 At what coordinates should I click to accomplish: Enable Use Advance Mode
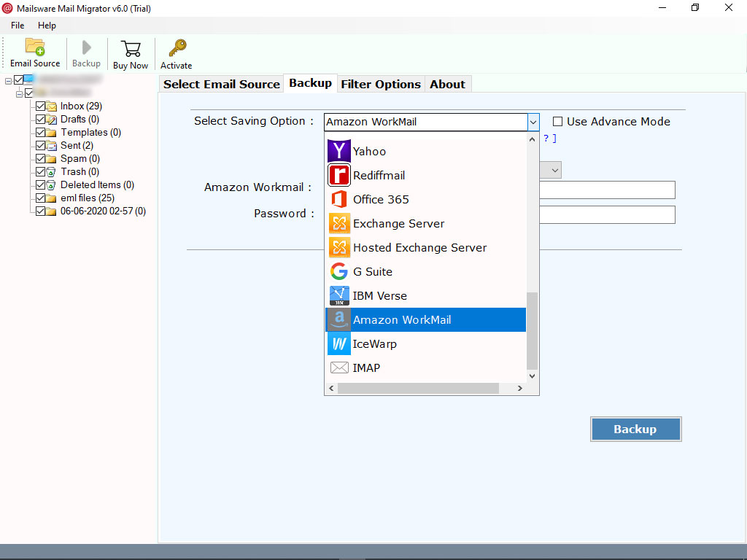coord(557,121)
